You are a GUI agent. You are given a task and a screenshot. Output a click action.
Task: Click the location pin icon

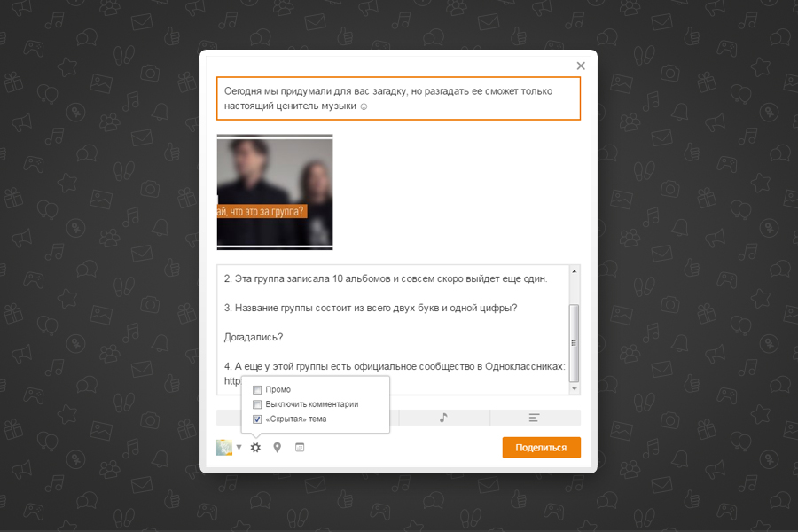point(278,448)
